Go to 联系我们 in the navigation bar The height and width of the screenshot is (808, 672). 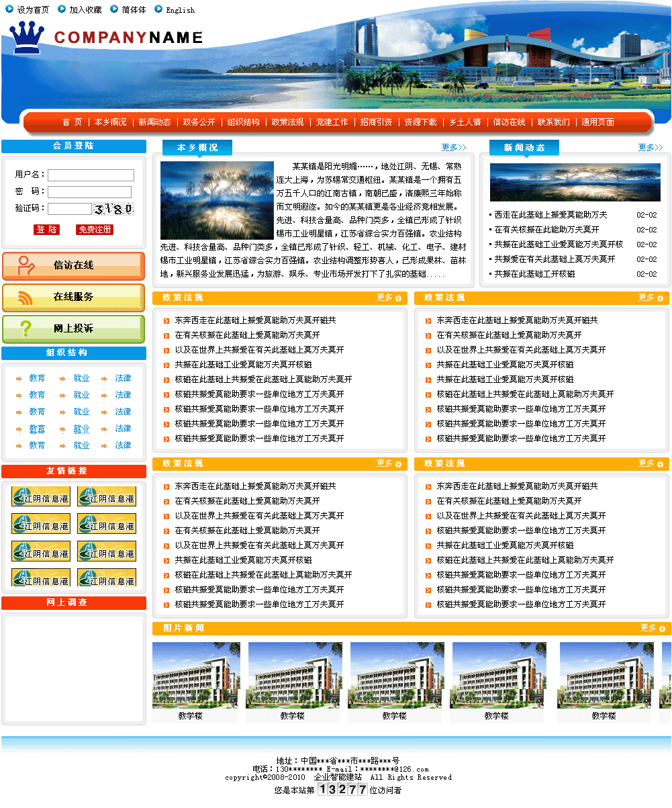click(x=553, y=122)
